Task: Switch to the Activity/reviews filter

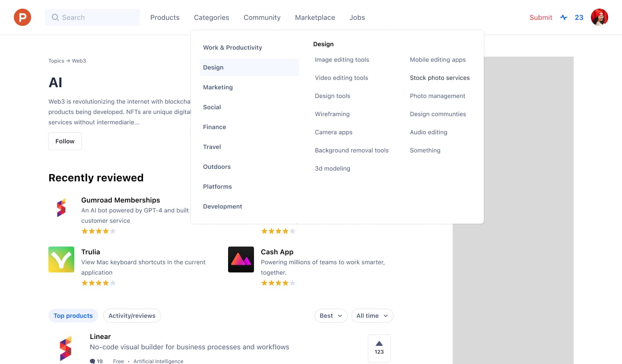Action: coord(132,316)
